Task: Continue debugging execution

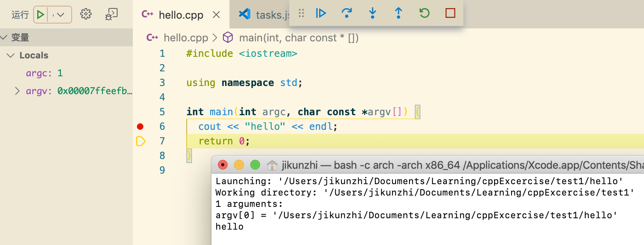Action: coord(321,13)
